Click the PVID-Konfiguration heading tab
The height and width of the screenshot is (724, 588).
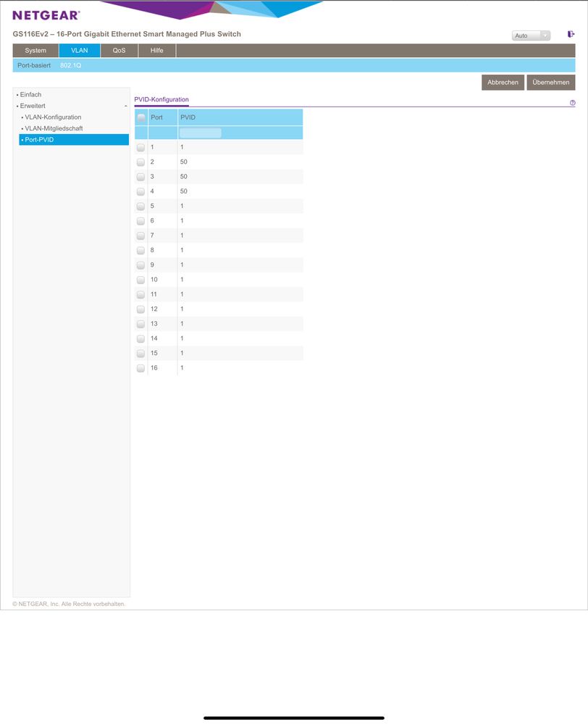coord(161,99)
